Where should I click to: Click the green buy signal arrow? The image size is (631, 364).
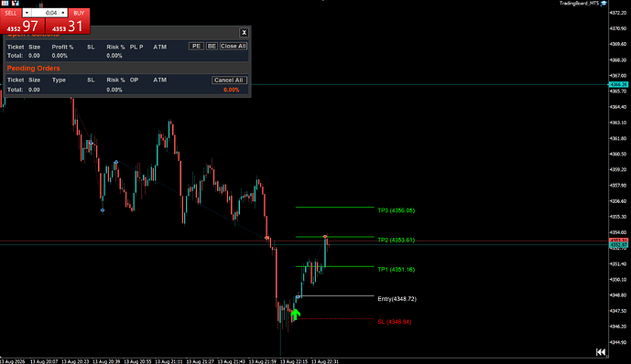point(296,315)
